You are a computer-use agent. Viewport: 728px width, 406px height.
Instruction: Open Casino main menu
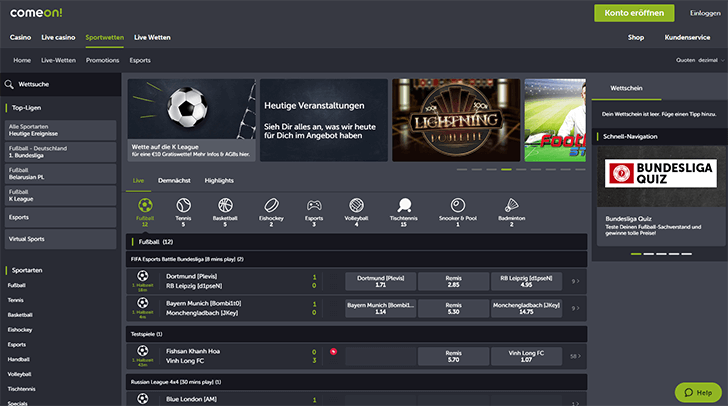tap(20, 37)
